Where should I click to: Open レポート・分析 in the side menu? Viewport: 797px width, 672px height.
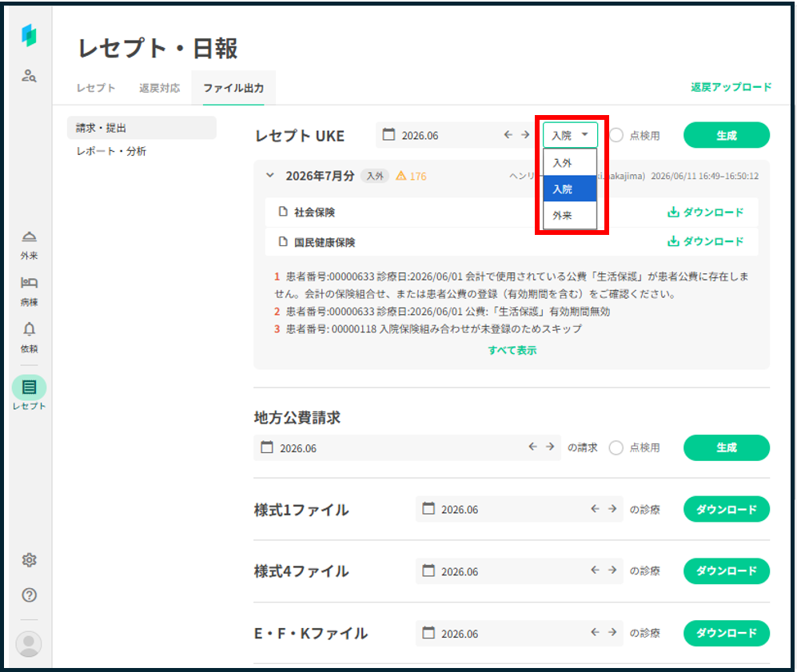coord(111,151)
